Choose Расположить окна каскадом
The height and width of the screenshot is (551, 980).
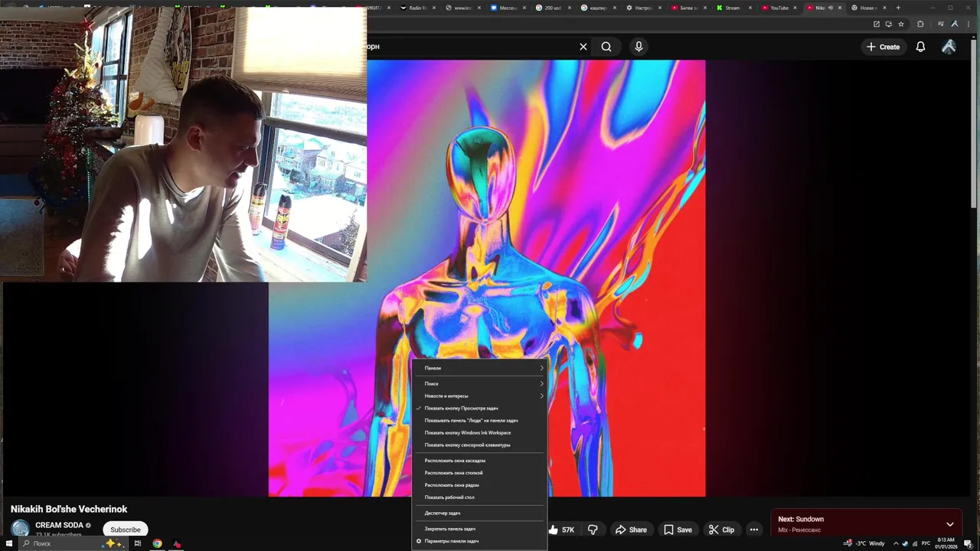(480, 461)
